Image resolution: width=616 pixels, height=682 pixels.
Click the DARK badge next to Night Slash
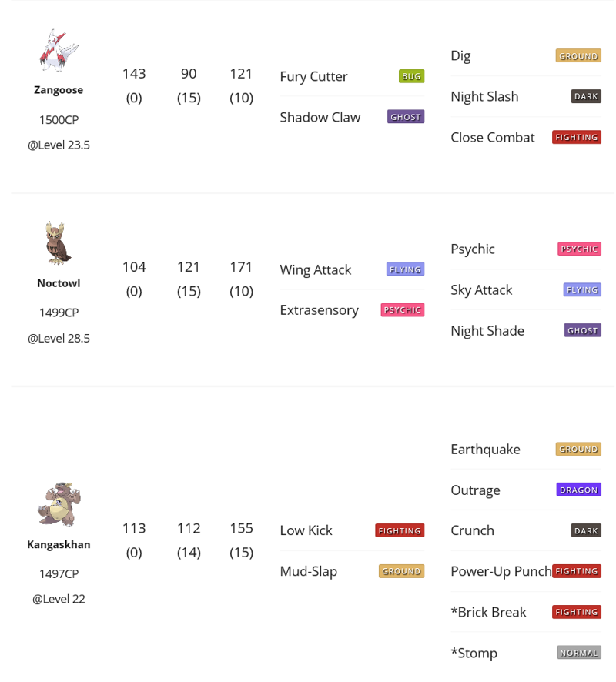click(x=586, y=96)
